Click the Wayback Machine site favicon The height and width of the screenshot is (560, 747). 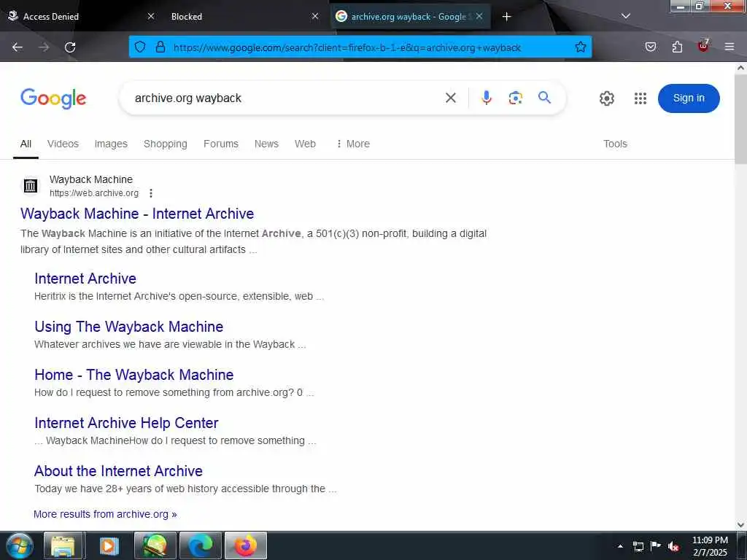pos(31,186)
